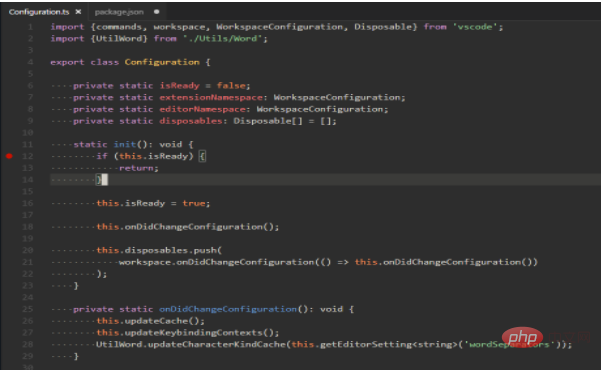This screenshot has width=601, height=370.
Task: Click WorkspaceConfiguration in the import line
Action: coord(279,27)
